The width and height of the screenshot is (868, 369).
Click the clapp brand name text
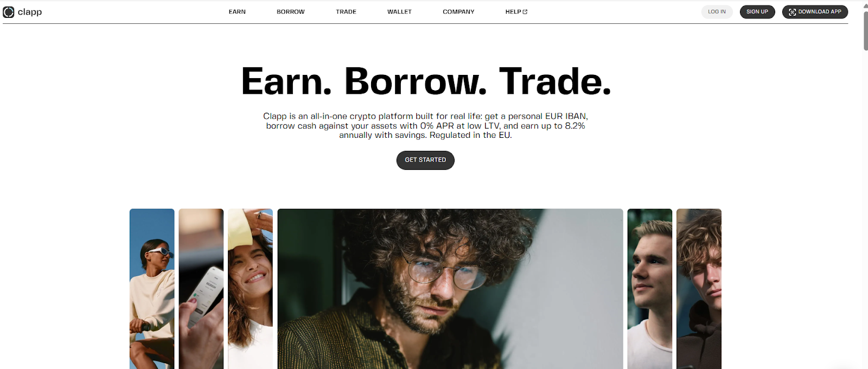tap(30, 12)
